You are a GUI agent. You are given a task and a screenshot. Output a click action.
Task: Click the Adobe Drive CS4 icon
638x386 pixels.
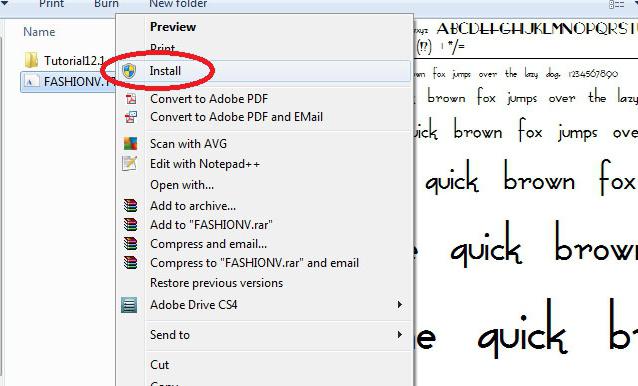click(x=129, y=305)
